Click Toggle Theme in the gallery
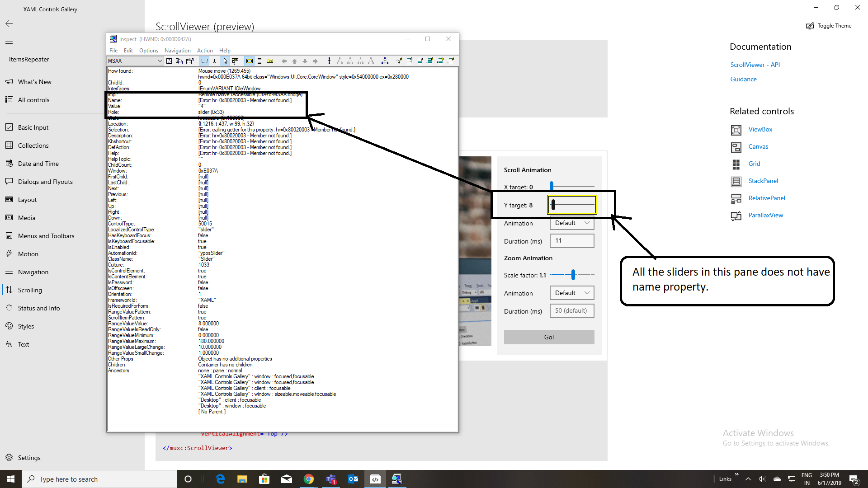The image size is (868, 488). tap(829, 26)
